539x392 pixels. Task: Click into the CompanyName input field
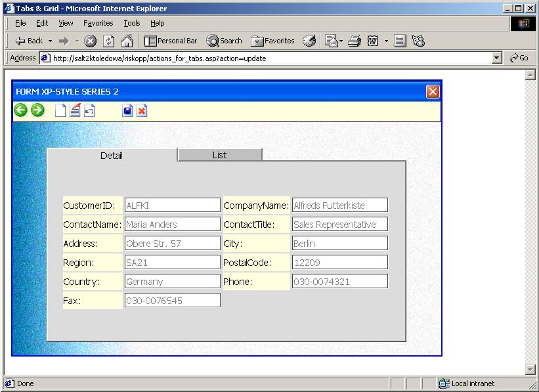[x=339, y=206]
